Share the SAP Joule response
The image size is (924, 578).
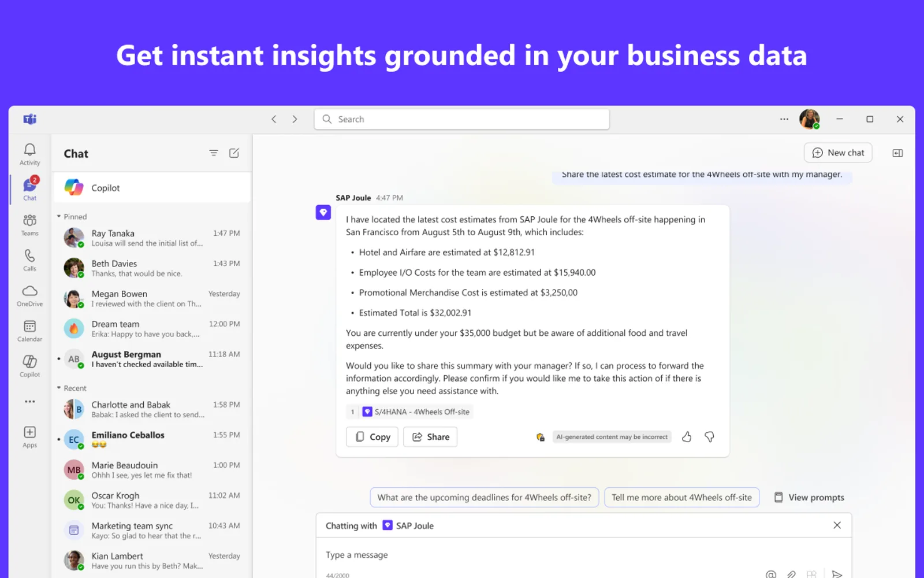pyautogui.click(x=430, y=437)
